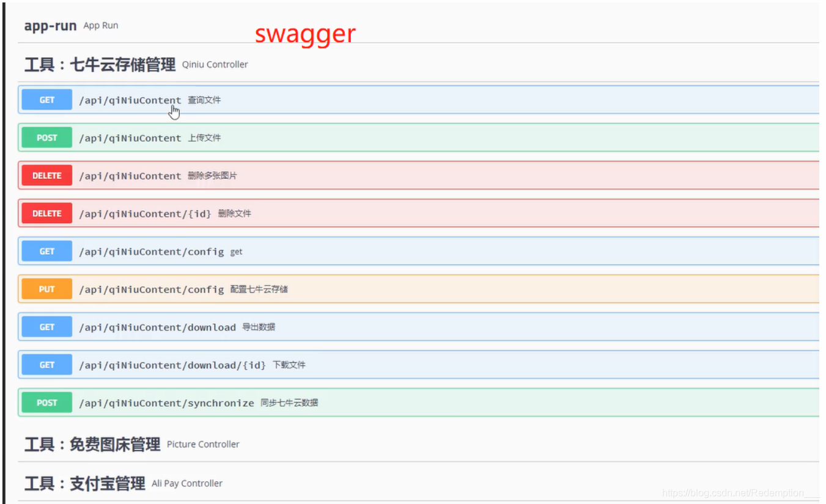The height and width of the screenshot is (504, 826).
Task: Click the 删除文件 description text
Action: [x=234, y=213]
